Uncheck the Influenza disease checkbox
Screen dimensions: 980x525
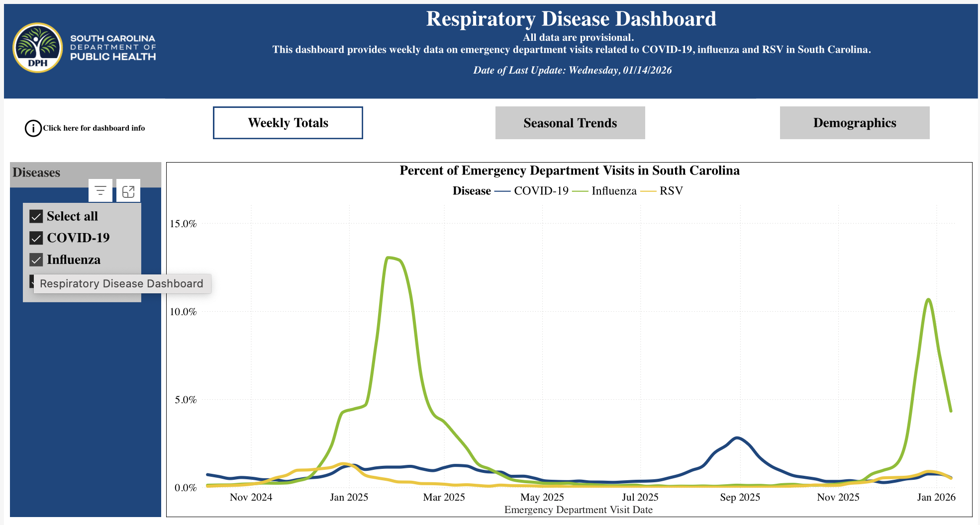[x=36, y=260]
